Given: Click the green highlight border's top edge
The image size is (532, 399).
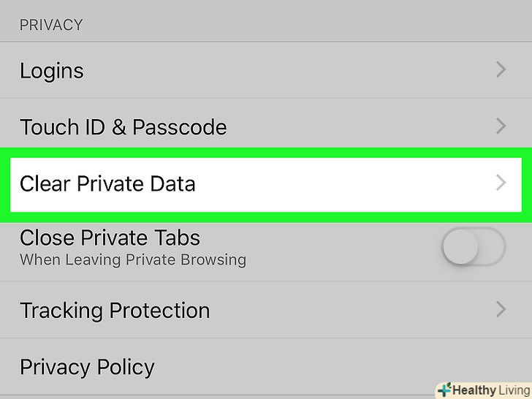Looking at the screenshot, I should coord(266,153).
